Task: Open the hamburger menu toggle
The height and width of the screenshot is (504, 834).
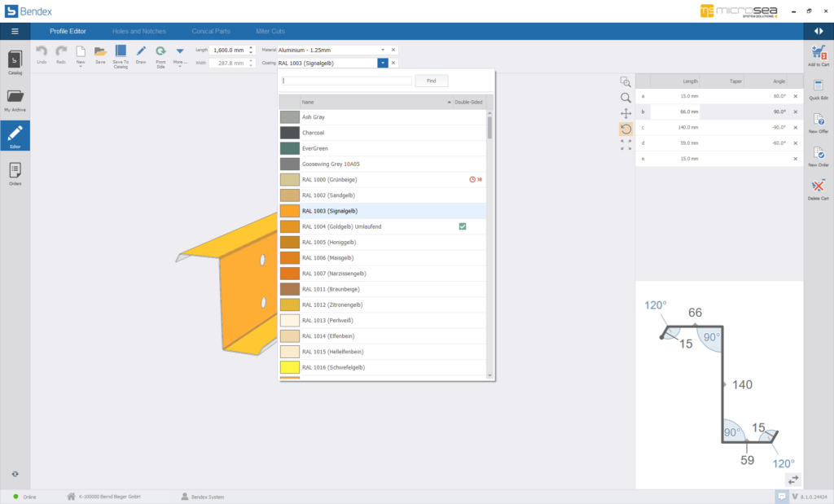Action: pyautogui.click(x=15, y=31)
